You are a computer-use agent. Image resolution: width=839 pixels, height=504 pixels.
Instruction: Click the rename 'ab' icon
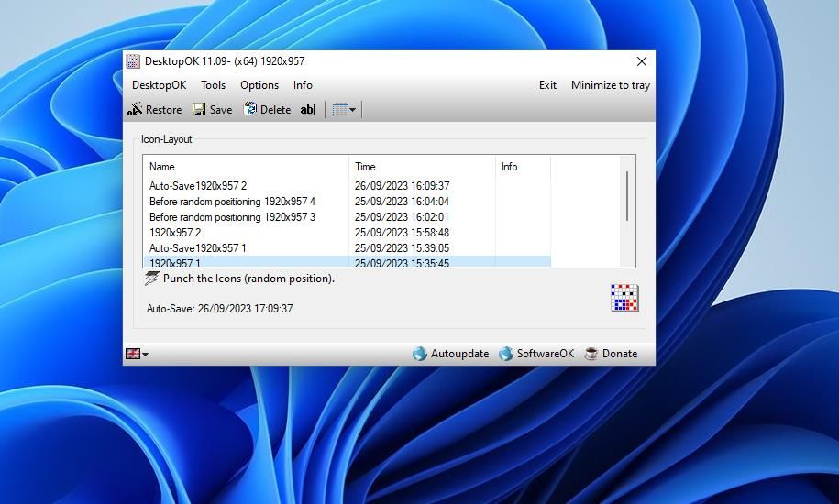(307, 110)
